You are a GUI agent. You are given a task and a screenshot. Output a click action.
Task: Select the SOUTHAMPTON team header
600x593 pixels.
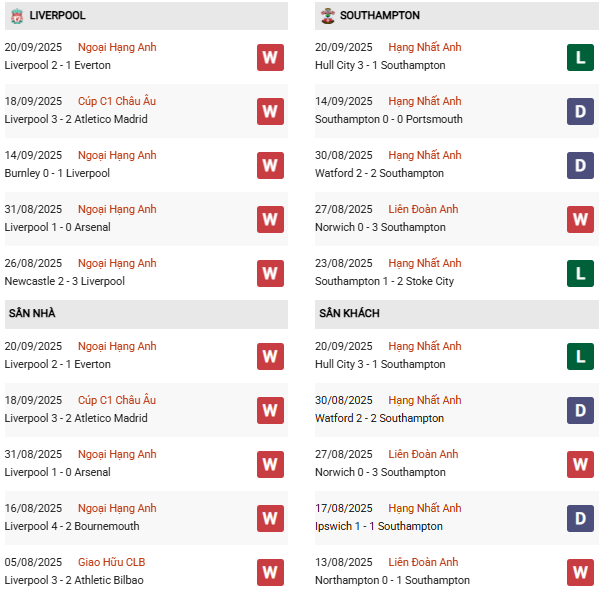380,16
